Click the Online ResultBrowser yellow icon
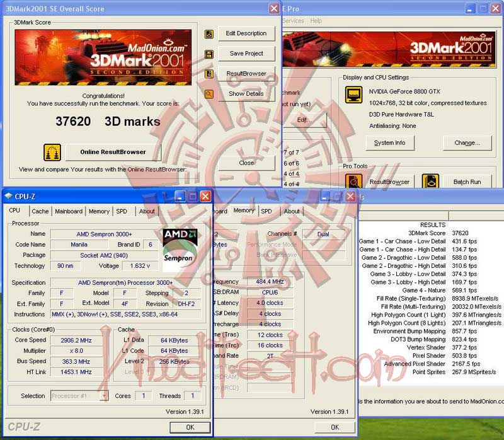The image size is (504, 440). [52, 152]
